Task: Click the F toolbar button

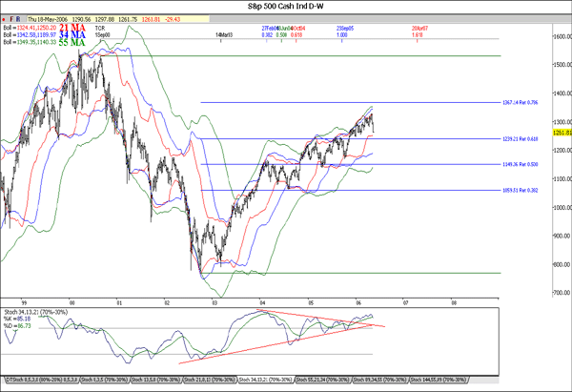Action: (x=11, y=19)
